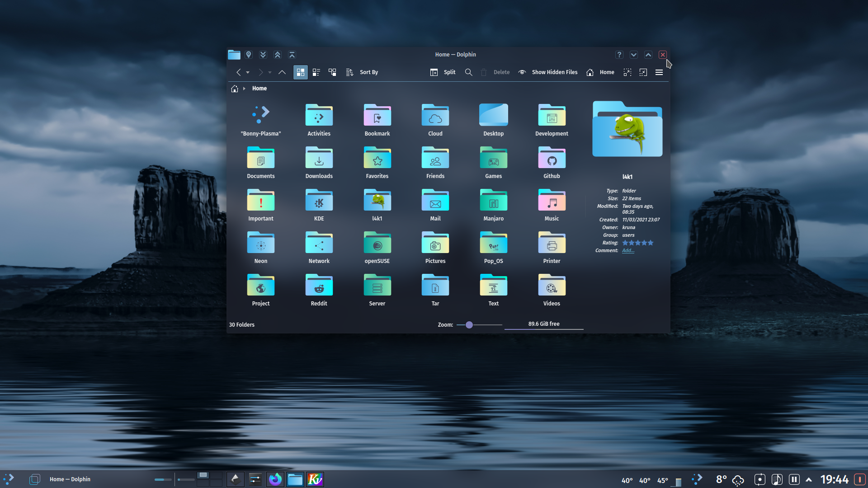The height and width of the screenshot is (488, 868).
Task: Toggle Show Hidden Files
Action: pos(548,72)
